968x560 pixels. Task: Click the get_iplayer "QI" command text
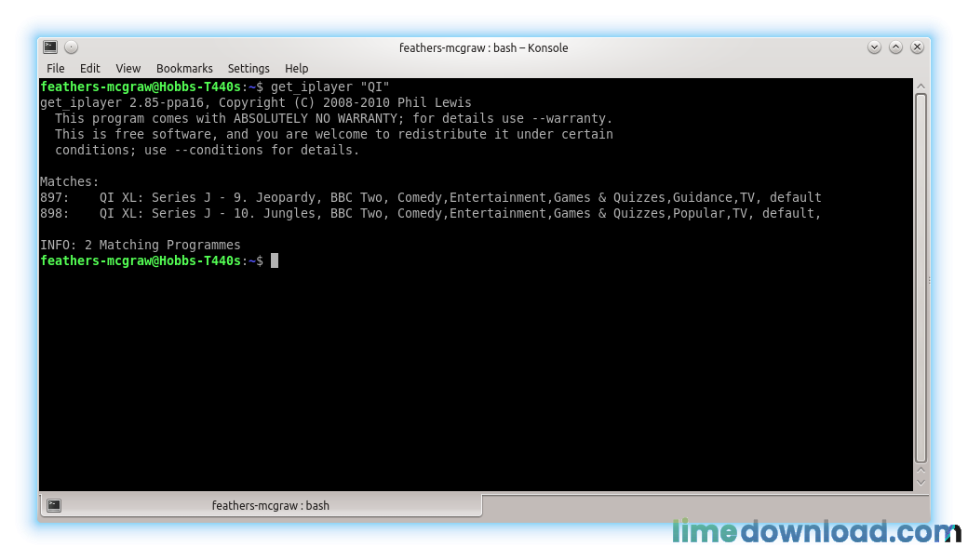tap(329, 87)
